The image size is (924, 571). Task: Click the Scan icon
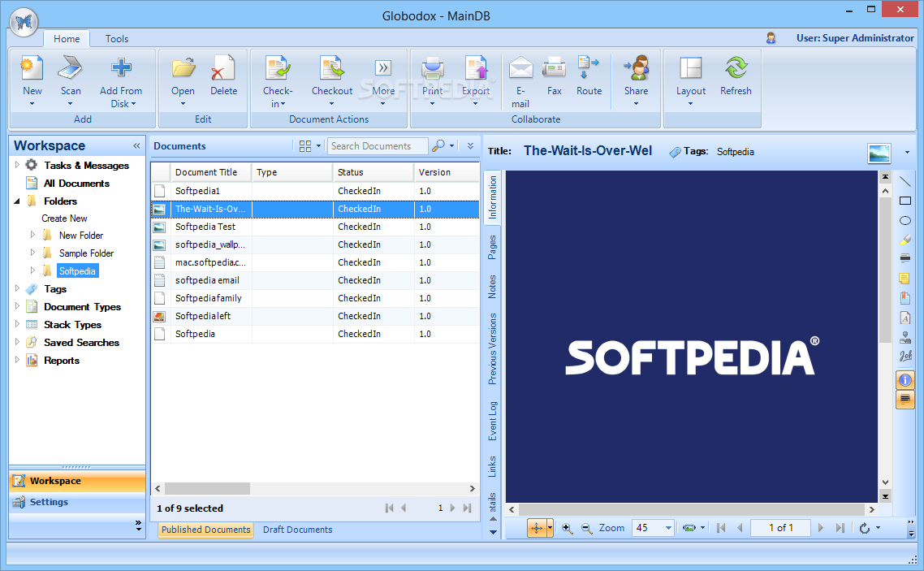point(70,68)
